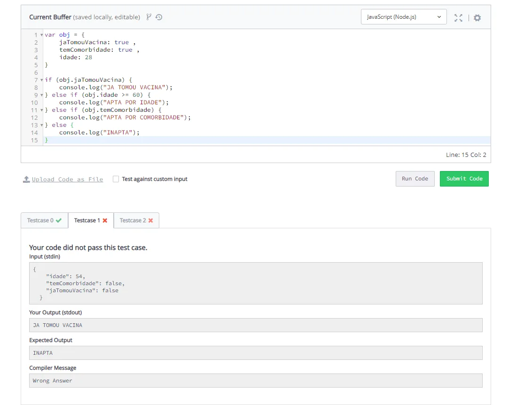Collapse the var obj block at line 1
This screenshot has width=532, height=405.
click(42, 35)
